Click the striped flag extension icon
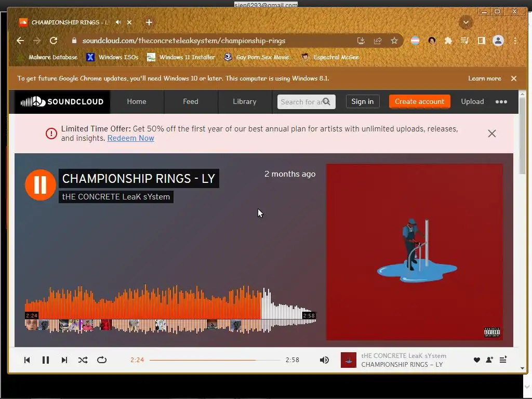 (415, 41)
